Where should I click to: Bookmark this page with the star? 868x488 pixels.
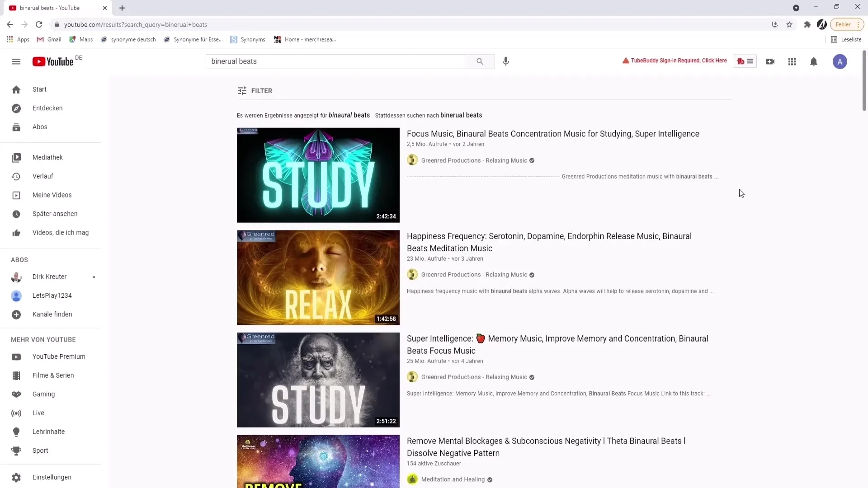789,24
